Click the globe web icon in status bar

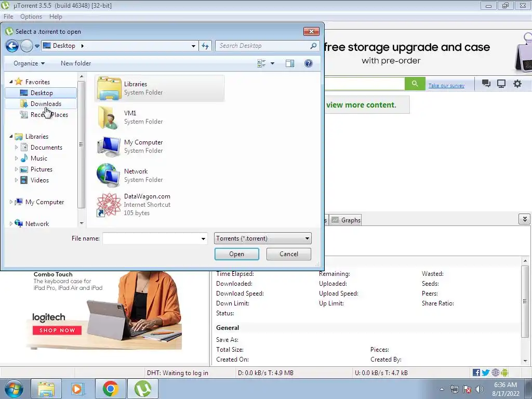tap(495, 373)
